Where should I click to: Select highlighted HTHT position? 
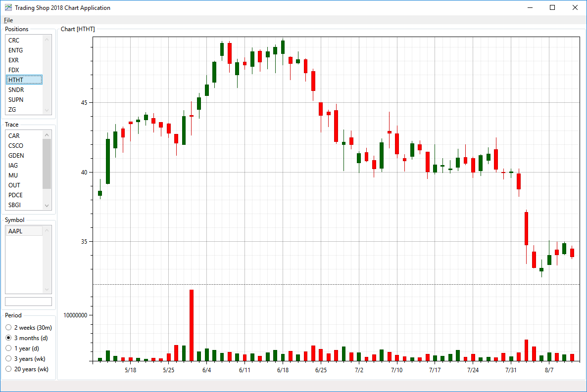[24, 80]
